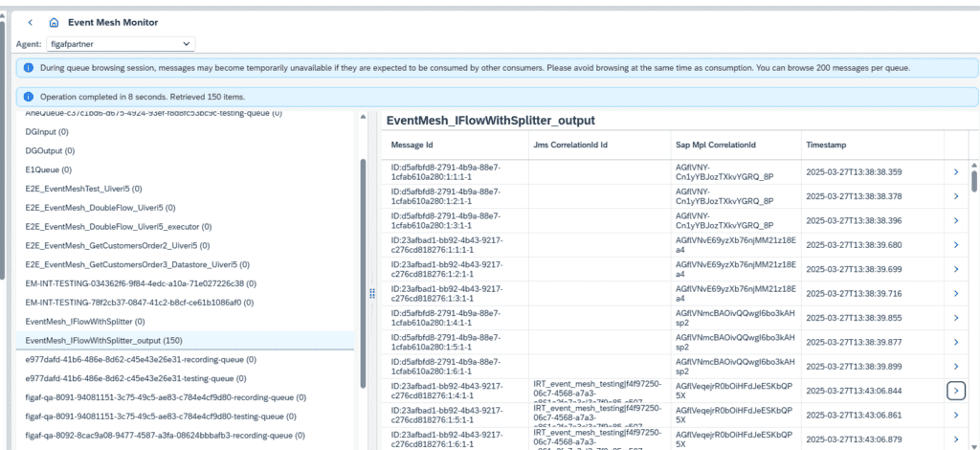Open details chevron for row 13:43:06.861

[956, 415]
